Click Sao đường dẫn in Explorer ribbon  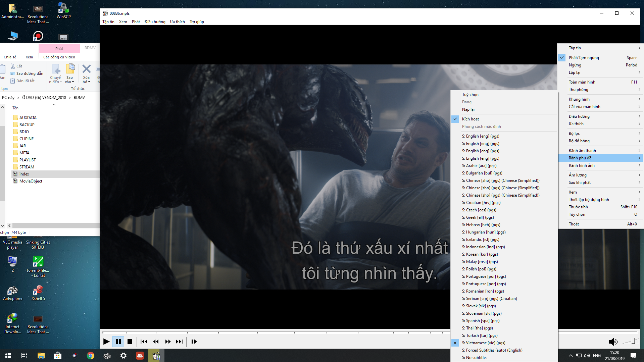click(x=27, y=73)
